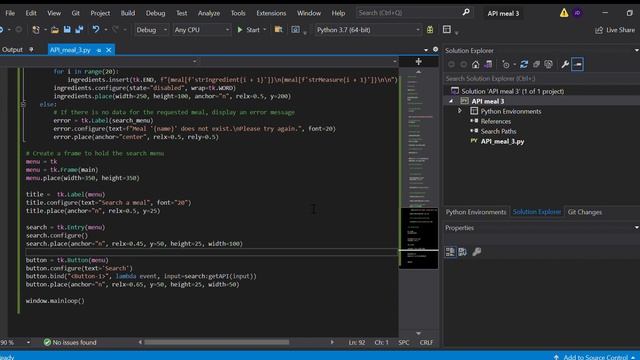This screenshot has height=360, width=640.
Task: Click the Undo arrow icon
Action: [96, 29]
